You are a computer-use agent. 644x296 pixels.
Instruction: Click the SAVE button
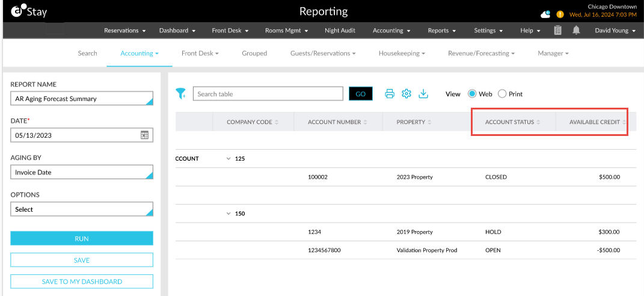pyautogui.click(x=82, y=261)
